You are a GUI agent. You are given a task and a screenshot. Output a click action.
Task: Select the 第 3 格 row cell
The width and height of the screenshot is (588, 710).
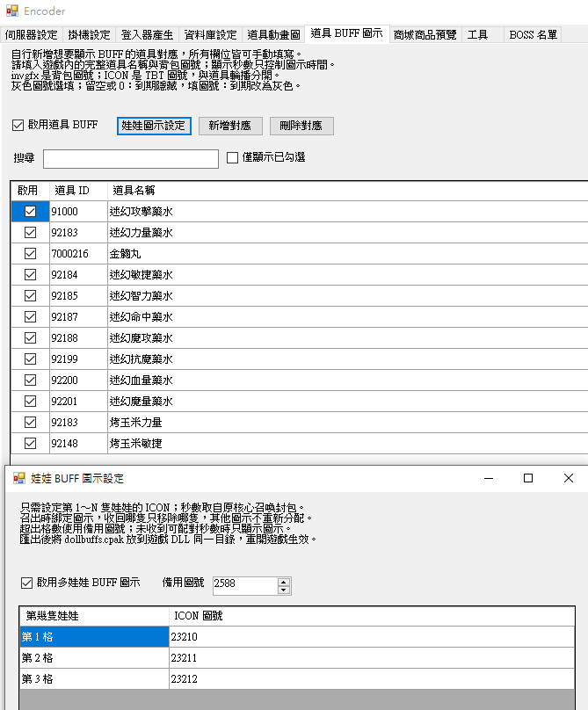[x=94, y=678]
